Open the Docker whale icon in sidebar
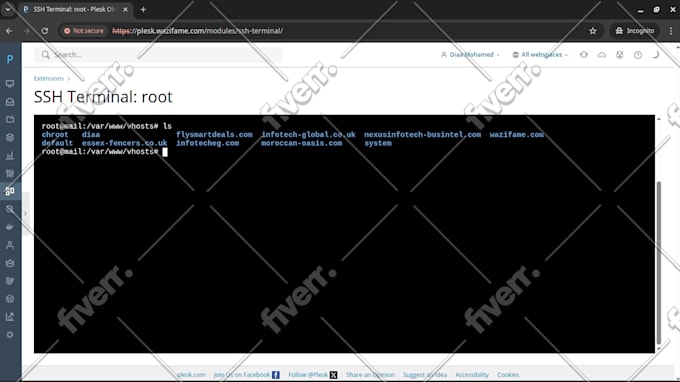The image size is (680, 382). tap(10, 227)
